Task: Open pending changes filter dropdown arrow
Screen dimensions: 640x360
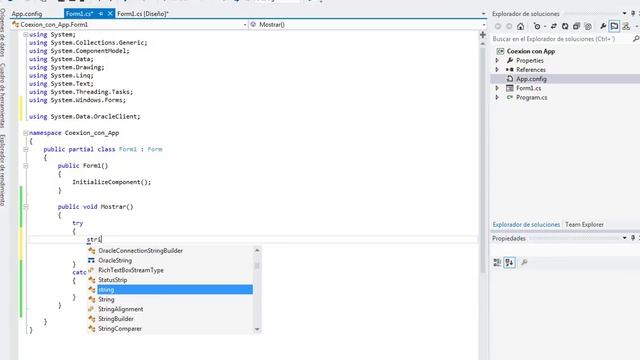Action: tap(544, 27)
